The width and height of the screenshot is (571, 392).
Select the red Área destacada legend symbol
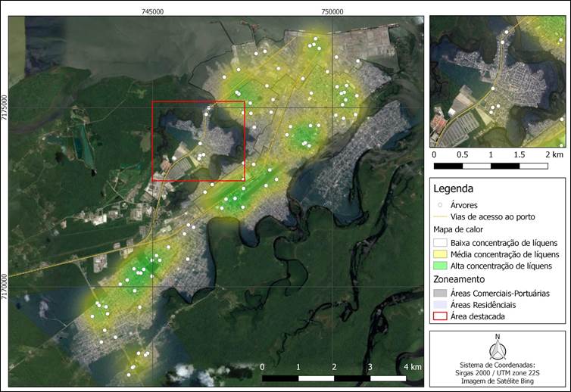pyautogui.click(x=439, y=316)
